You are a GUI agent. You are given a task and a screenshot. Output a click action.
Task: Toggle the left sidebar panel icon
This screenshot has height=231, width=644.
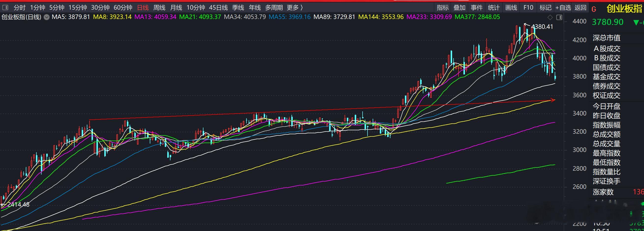click(x=5, y=8)
